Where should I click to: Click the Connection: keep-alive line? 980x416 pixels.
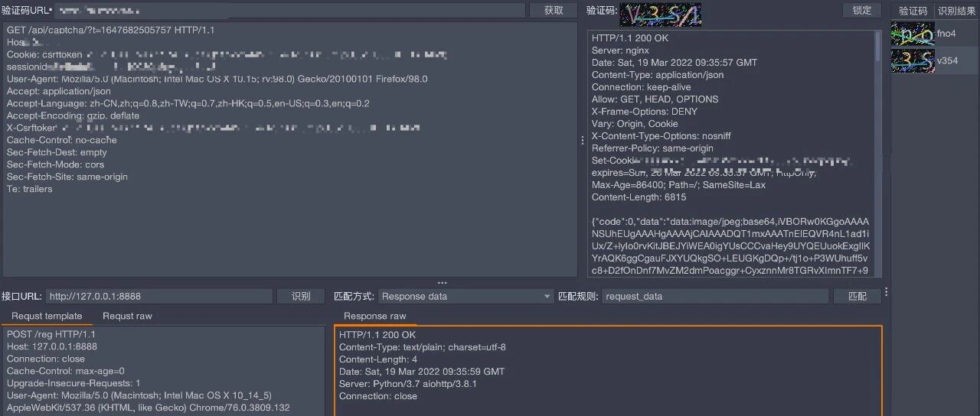pyautogui.click(x=642, y=87)
